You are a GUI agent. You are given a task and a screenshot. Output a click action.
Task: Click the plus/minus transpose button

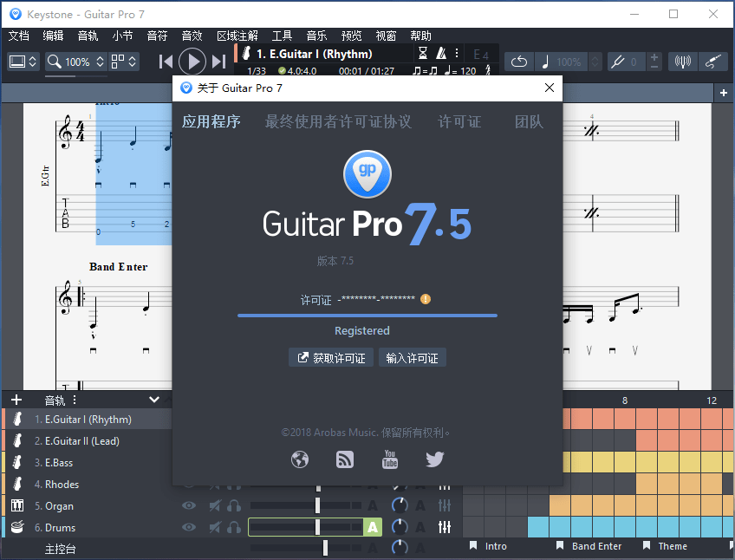[x=654, y=62]
